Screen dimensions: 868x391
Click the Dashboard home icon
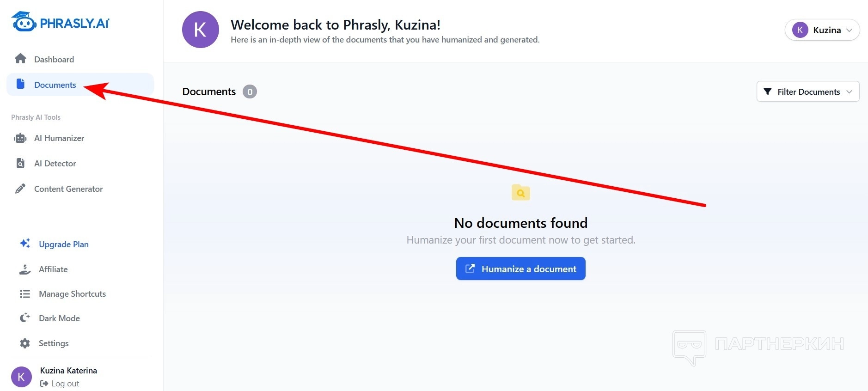point(20,59)
